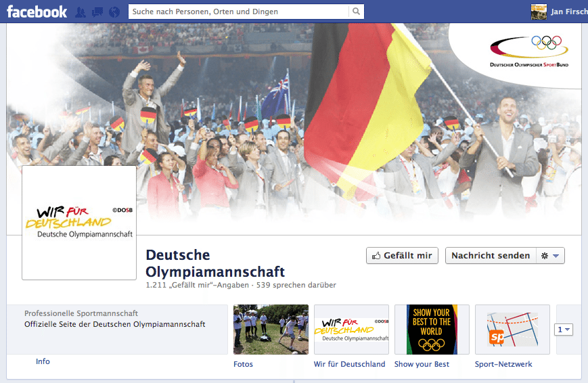Open the Fotos link label
Image resolution: width=588 pixels, height=383 pixels.
tap(243, 364)
